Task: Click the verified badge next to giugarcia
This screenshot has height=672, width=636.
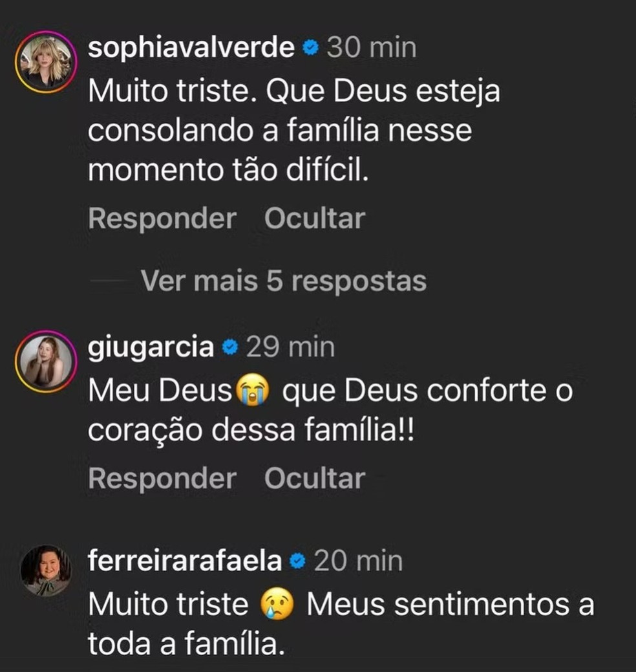Action: click(x=230, y=348)
